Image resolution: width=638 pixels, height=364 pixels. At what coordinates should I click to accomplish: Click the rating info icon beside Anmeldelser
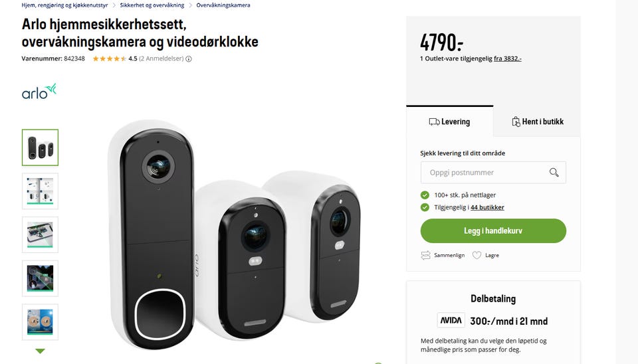[x=189, y=59]
